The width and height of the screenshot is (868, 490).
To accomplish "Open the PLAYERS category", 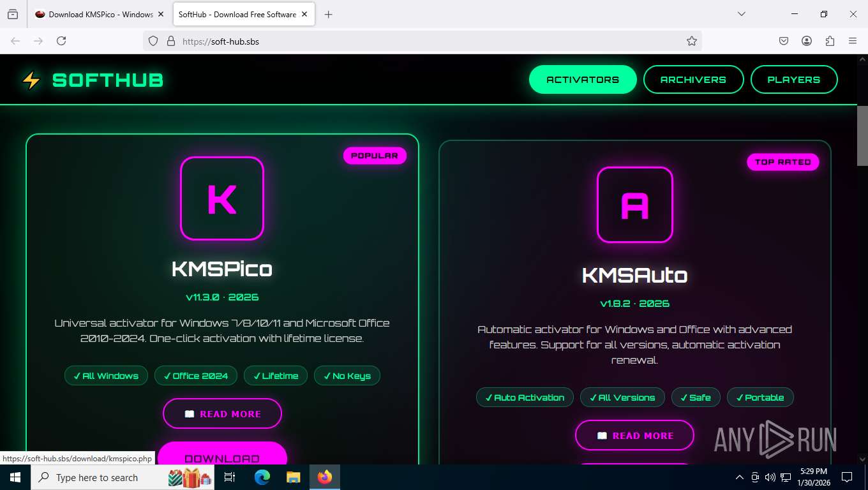I will 794,80.
